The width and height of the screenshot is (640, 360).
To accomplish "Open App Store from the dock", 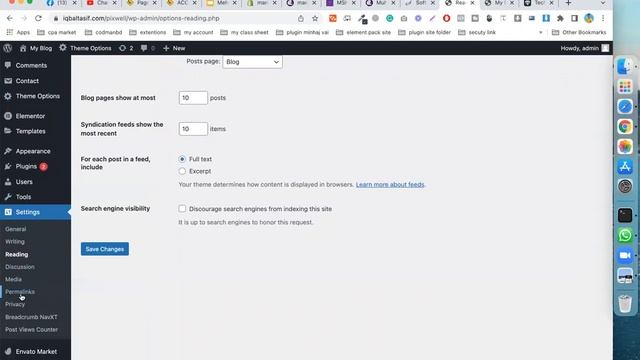I will [x=624, y=167].
